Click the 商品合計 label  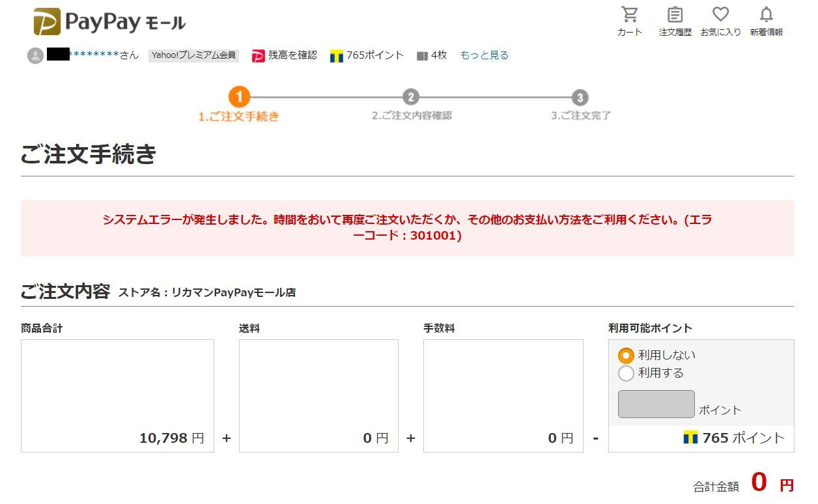pos(42,328)
